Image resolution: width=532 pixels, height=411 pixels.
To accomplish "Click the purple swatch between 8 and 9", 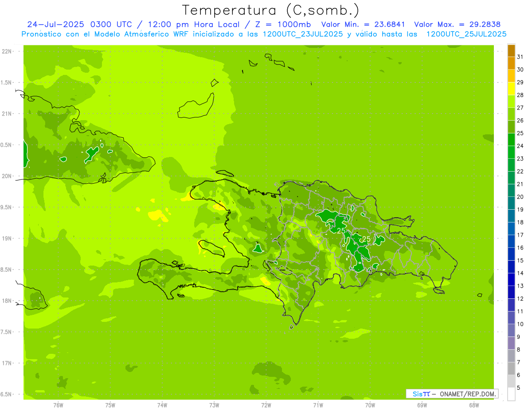I will tap(511, 344).
